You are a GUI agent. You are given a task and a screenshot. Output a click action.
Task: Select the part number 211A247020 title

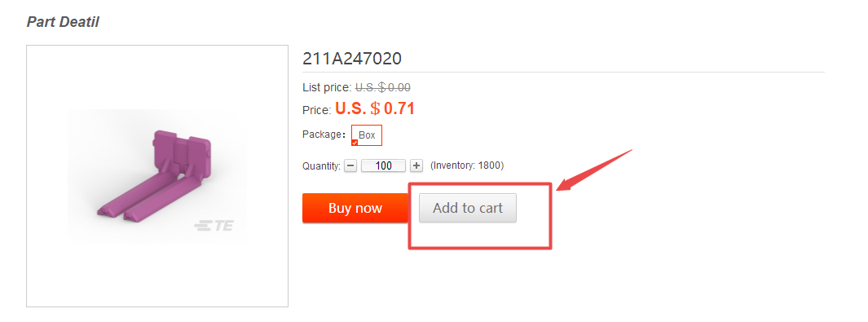[x=352, y=58]
